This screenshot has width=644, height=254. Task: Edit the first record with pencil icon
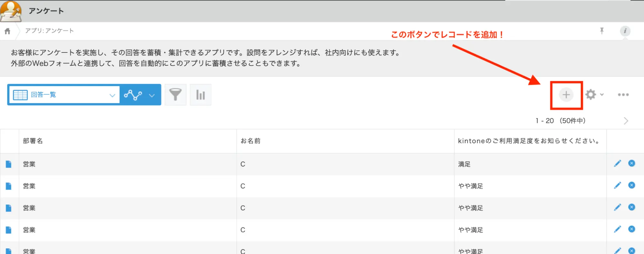617,164
